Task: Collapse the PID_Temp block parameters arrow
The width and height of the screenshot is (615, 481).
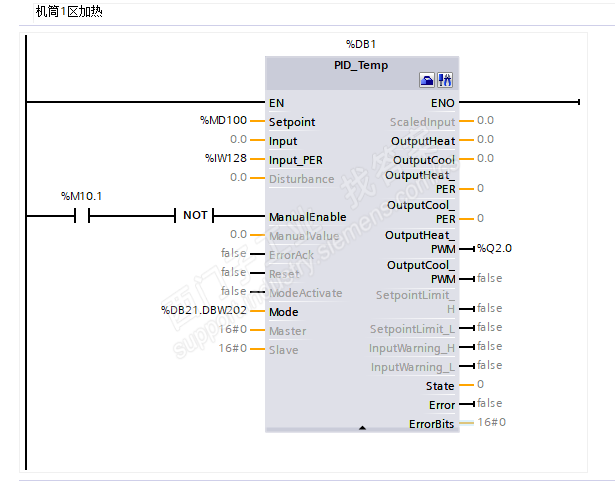Action: 362,428
